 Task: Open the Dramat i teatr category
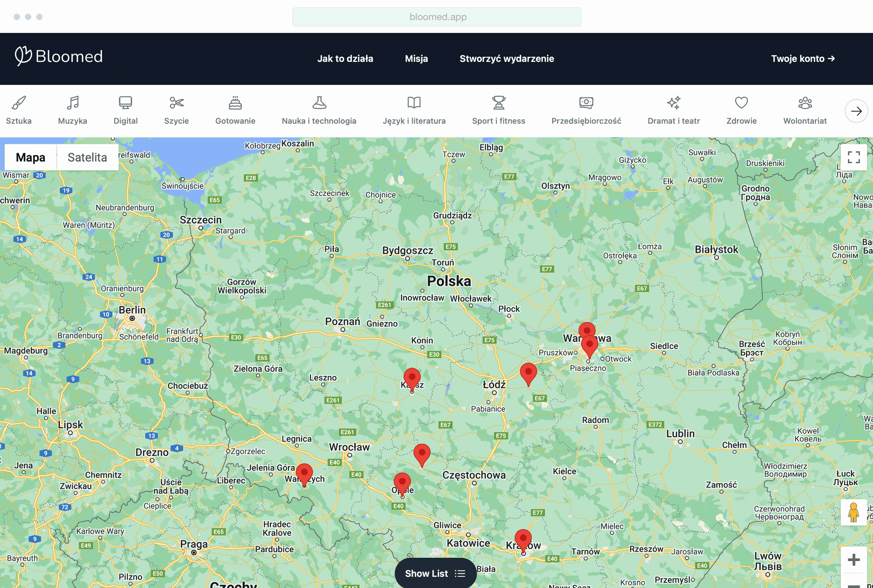tap(673, 103)
